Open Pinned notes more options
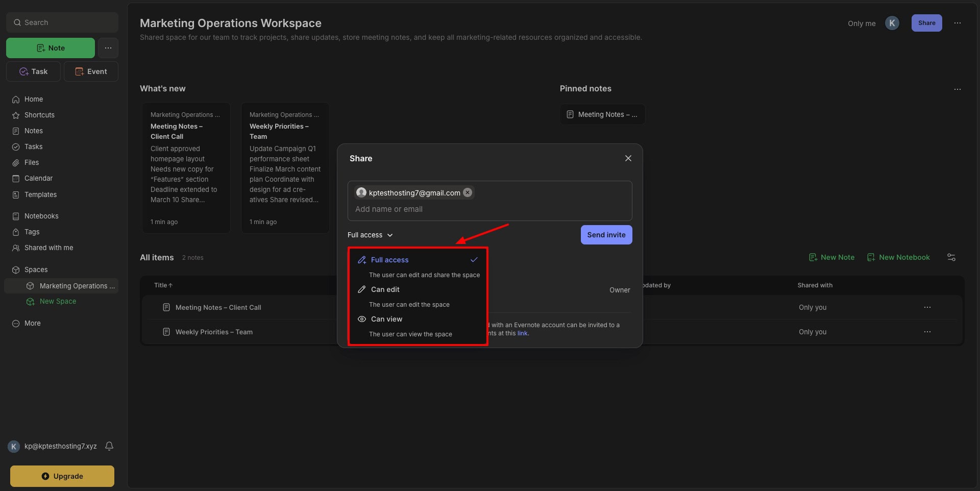The image size is (980, 491). pos(957,89)
